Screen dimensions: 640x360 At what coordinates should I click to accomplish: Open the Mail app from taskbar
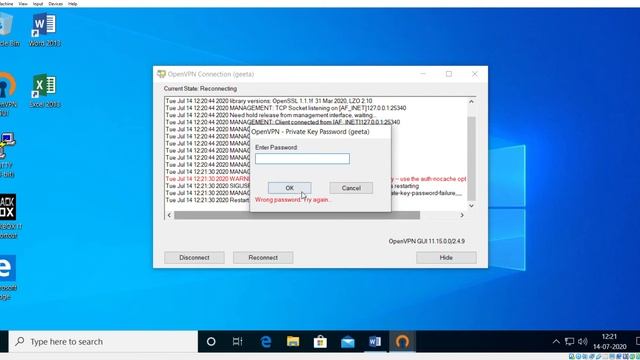[348, 342]
